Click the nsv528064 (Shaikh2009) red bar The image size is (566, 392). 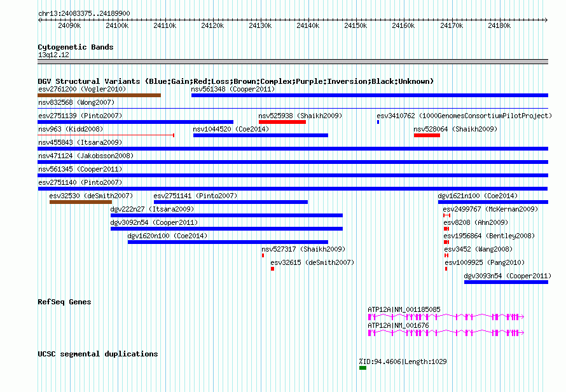point(427,135)
